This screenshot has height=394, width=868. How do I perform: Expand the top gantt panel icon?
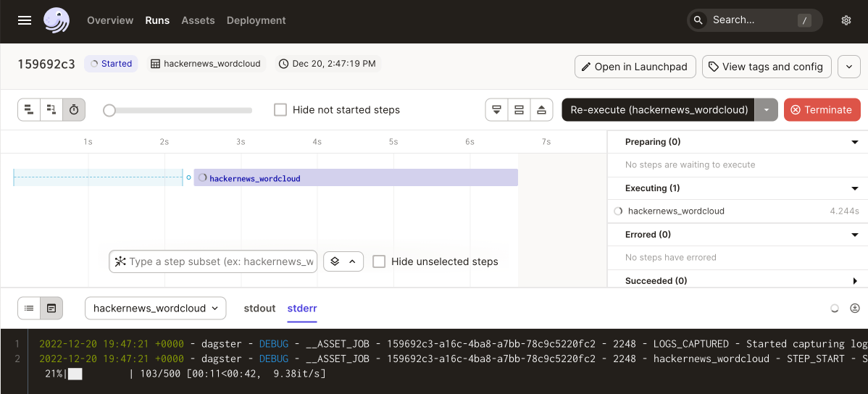pos(541,109)
